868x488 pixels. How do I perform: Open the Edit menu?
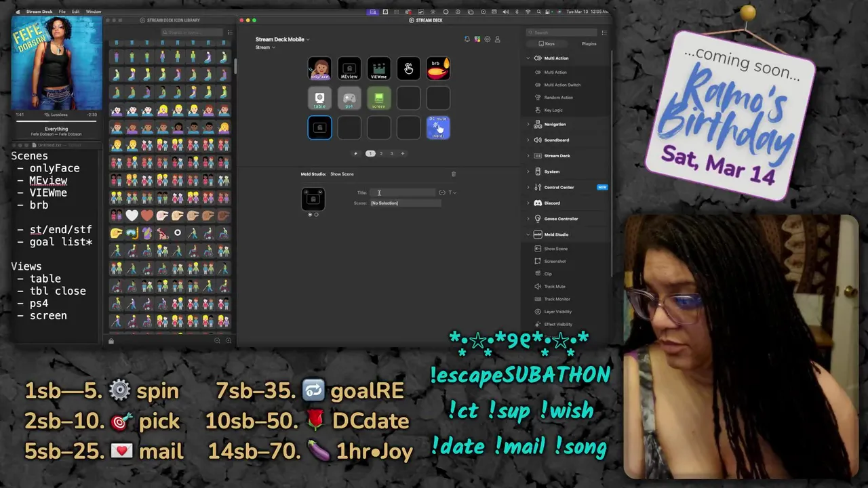[x=75, y=12]
